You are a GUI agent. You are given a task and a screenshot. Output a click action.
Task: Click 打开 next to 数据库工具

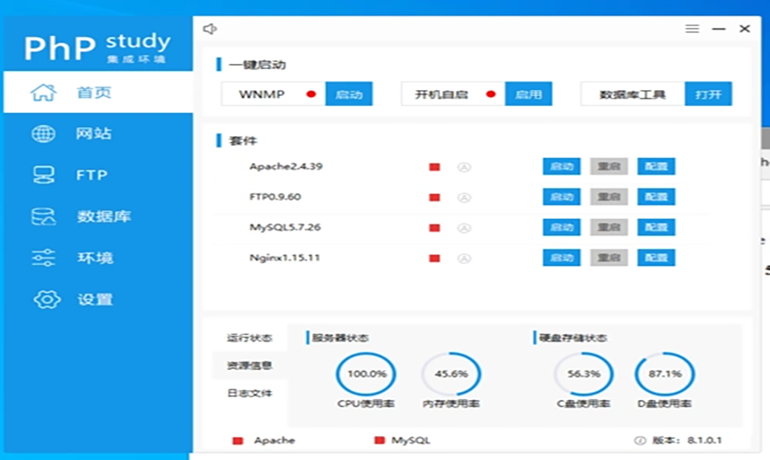pos(708,95)
